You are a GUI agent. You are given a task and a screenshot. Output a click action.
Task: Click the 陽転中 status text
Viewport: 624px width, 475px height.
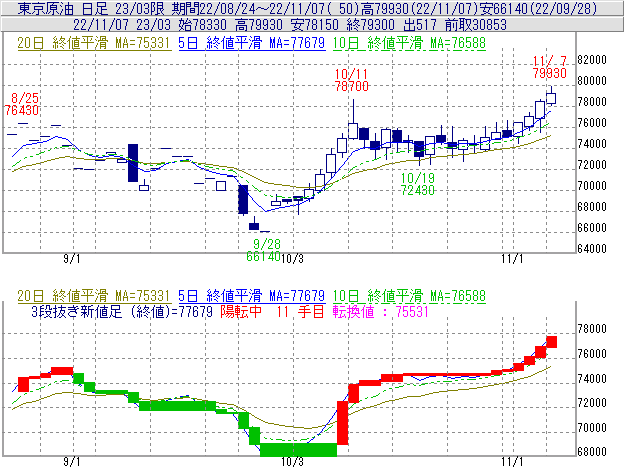tap(241, 311)
